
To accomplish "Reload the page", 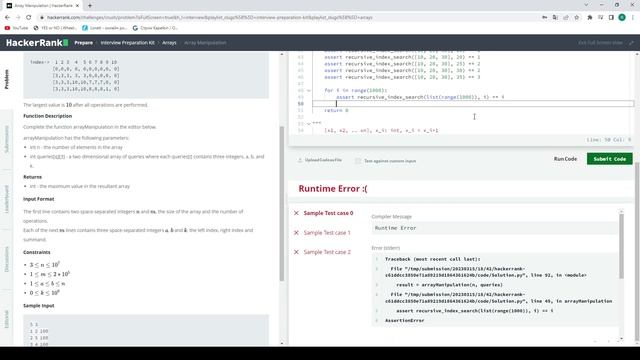I will pyautogui.click(x=29, y=18).
